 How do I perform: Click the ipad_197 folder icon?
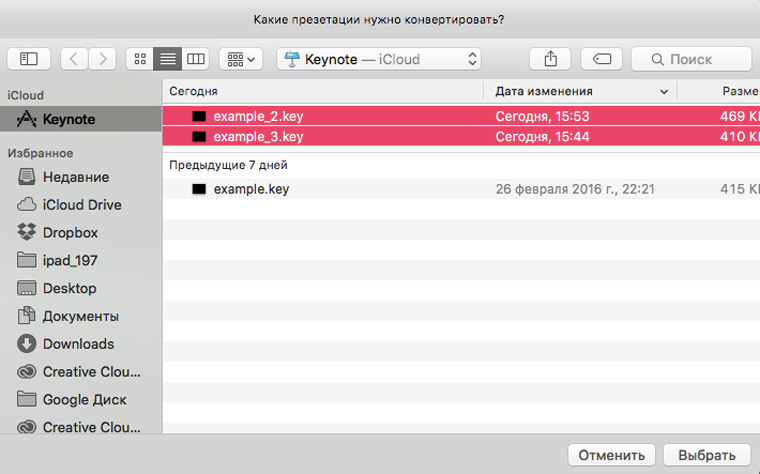27,260
